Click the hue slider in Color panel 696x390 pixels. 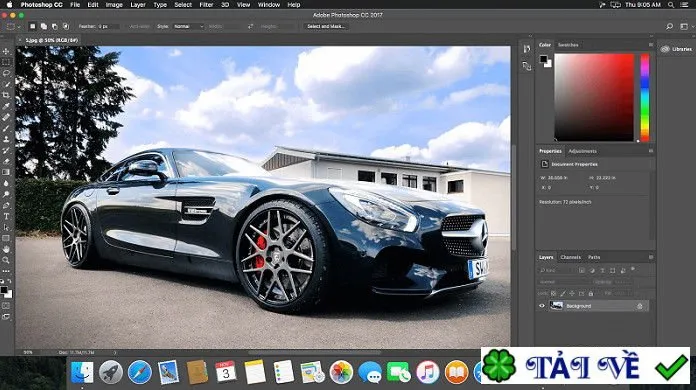pos(645,98)
